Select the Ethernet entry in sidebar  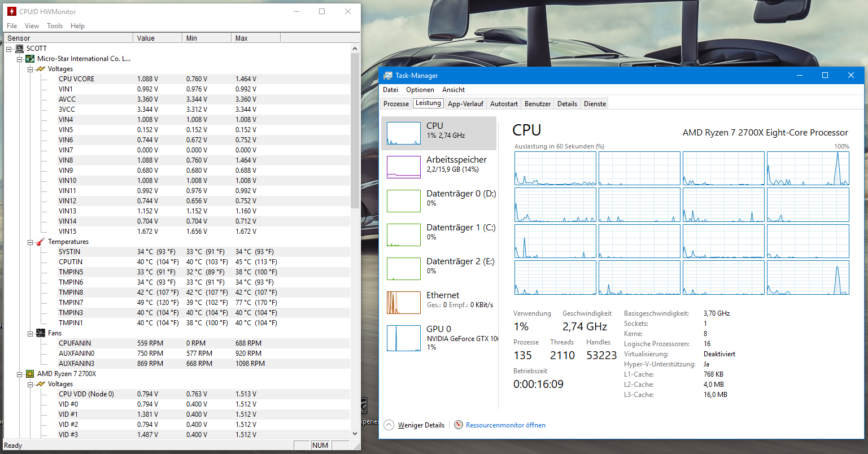[x=439, y=303]
